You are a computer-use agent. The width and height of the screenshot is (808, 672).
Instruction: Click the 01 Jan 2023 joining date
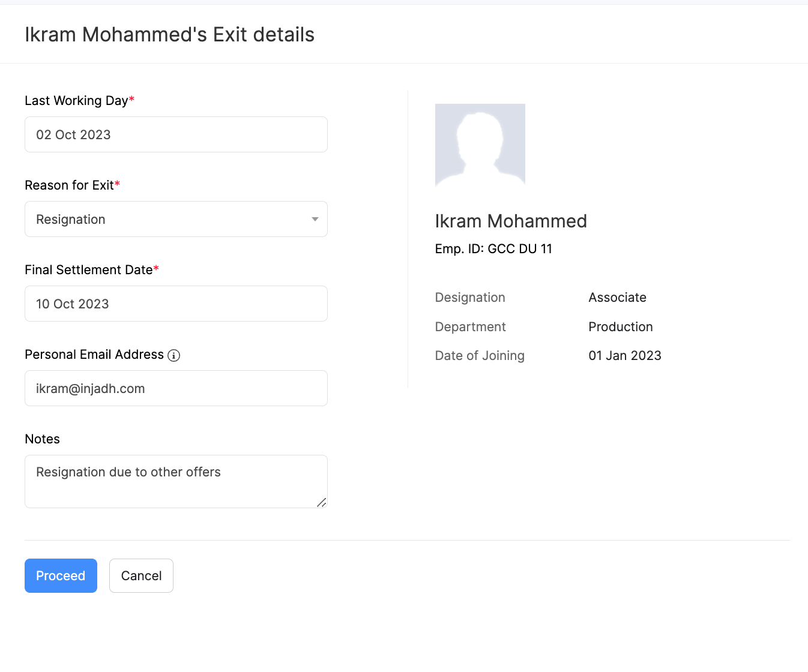tap(624, 356)
